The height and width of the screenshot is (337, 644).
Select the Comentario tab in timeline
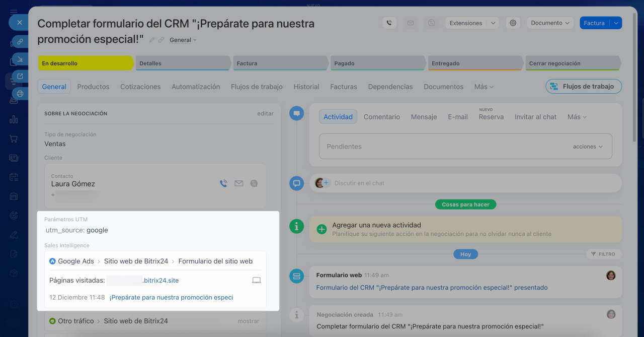[381, 117]
